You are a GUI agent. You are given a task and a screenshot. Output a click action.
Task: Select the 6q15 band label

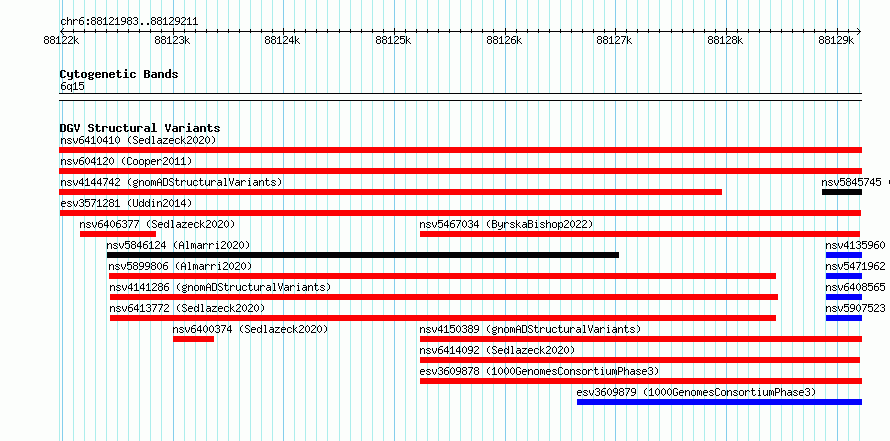pyautogui.click(x=73, y=87)
